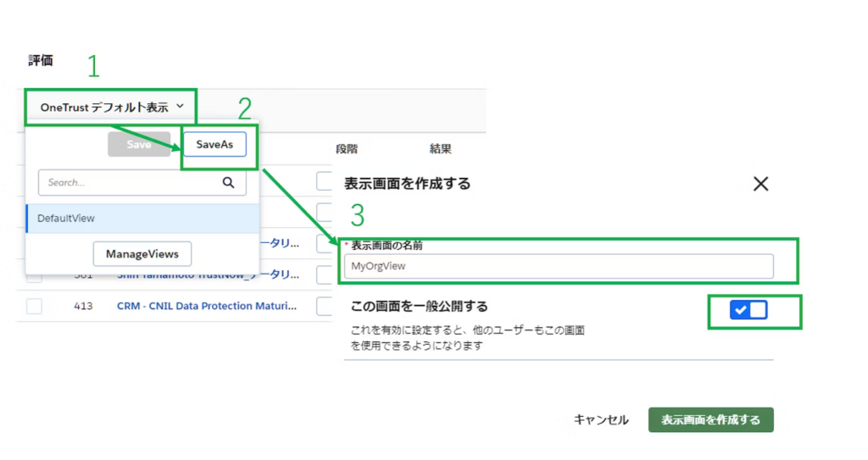Click the 段階 column header
Image resolution: width=868 pixels, height=460 pixels.
click(347, 149)
